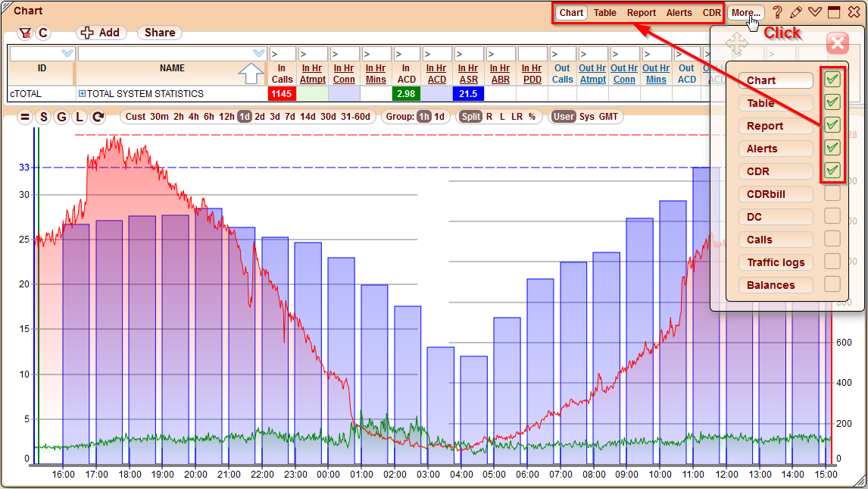Sort by In Hr Atmpt column header
Image resolution: width=868 pixels, height=489 pixels.
tap(312, 74)
